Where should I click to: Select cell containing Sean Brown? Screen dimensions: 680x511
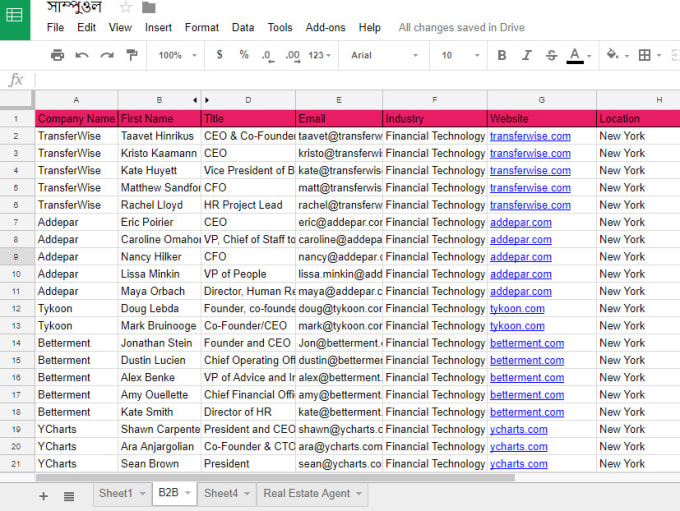click(160, 464)
